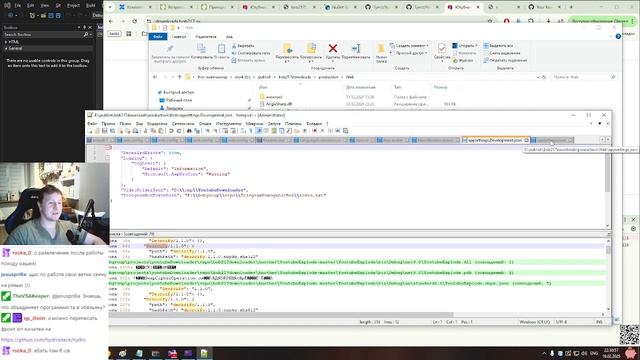Open the Project menu in Visual Studio
Image resolution: width=640 pixels, height=360 pixels.
click(73, 5)
